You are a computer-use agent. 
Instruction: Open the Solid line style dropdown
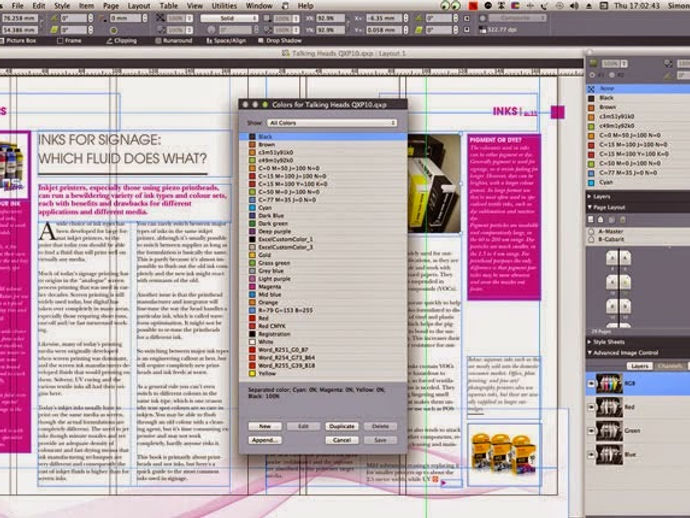click(229, 18)
